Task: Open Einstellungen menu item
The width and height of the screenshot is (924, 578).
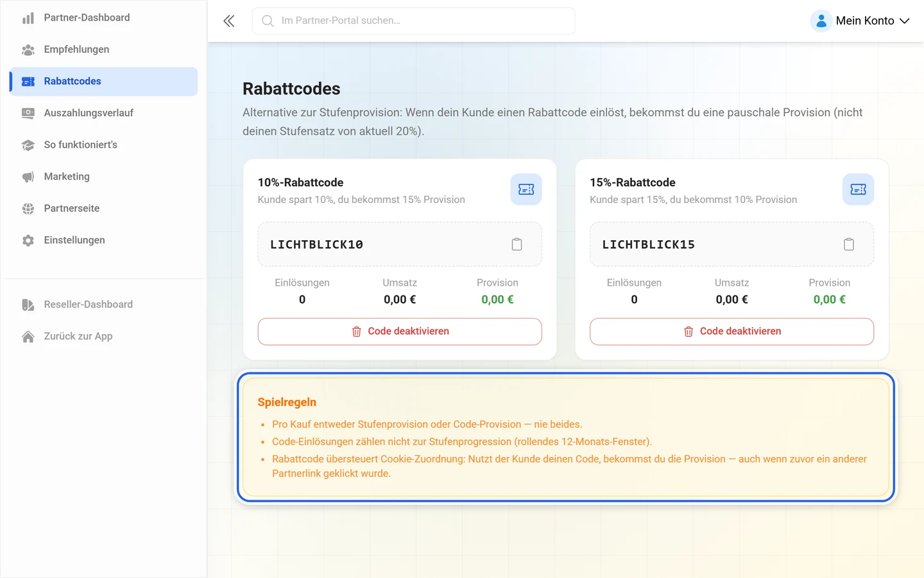Action: 104,240
